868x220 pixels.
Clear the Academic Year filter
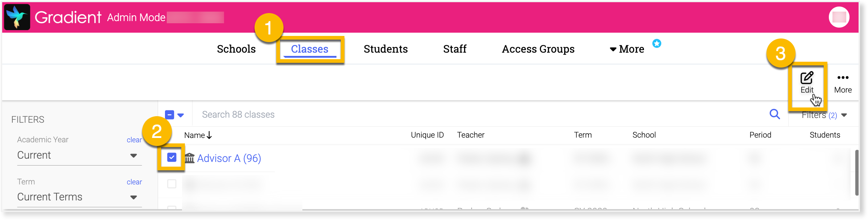134,139
